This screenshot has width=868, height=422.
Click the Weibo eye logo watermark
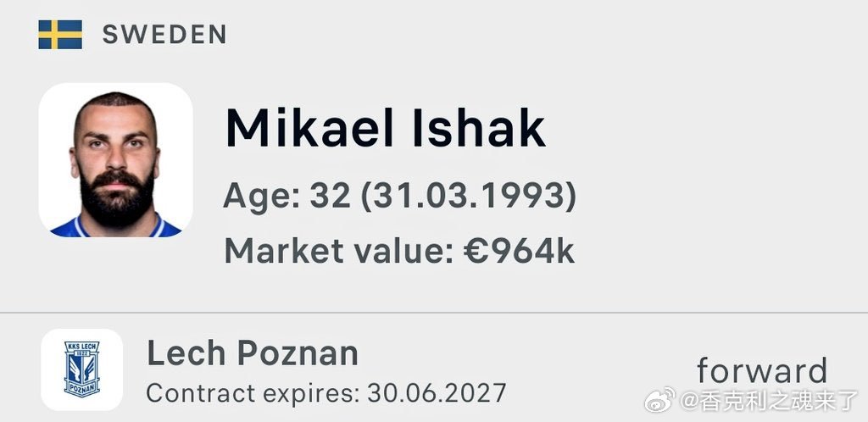pyautogui.click(x=659, y=399)
